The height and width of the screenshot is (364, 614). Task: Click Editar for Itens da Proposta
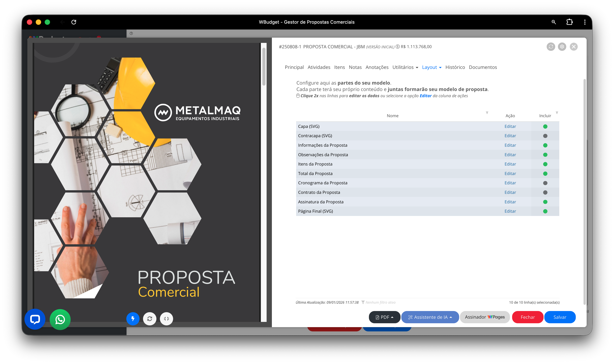[510, 164]
